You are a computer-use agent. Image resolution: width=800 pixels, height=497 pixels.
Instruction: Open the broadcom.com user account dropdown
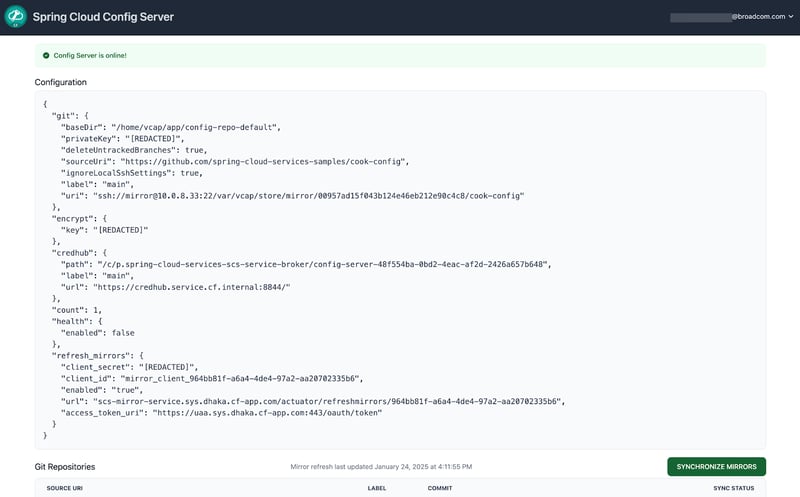point(733,17)
